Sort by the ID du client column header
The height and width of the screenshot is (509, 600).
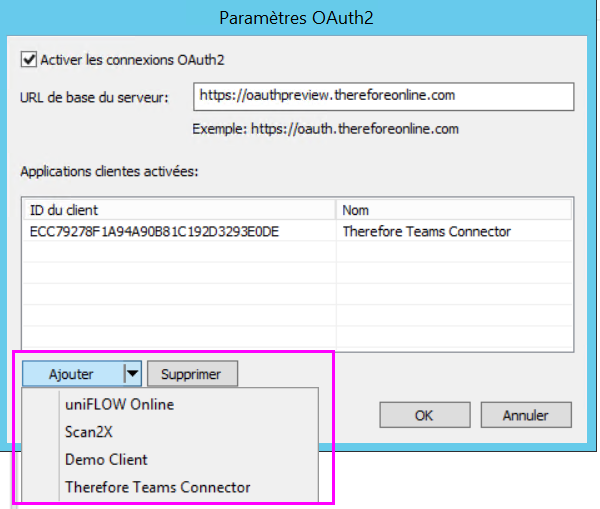tap(178, 209)
